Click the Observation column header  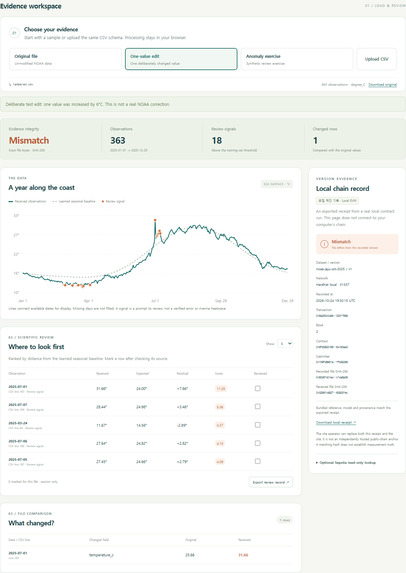(x=17, y=373)
